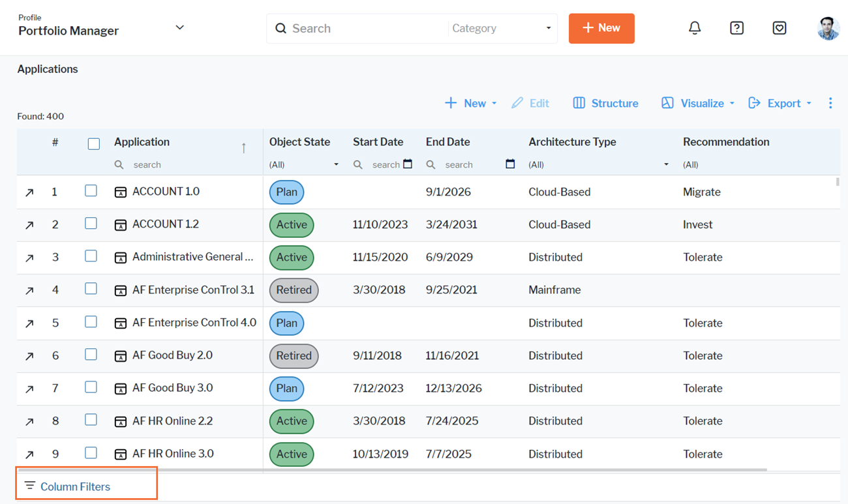Check the box for AF HR Online 2.2
This screenshot has height=504, width=848.
click(x=91, y=419)
